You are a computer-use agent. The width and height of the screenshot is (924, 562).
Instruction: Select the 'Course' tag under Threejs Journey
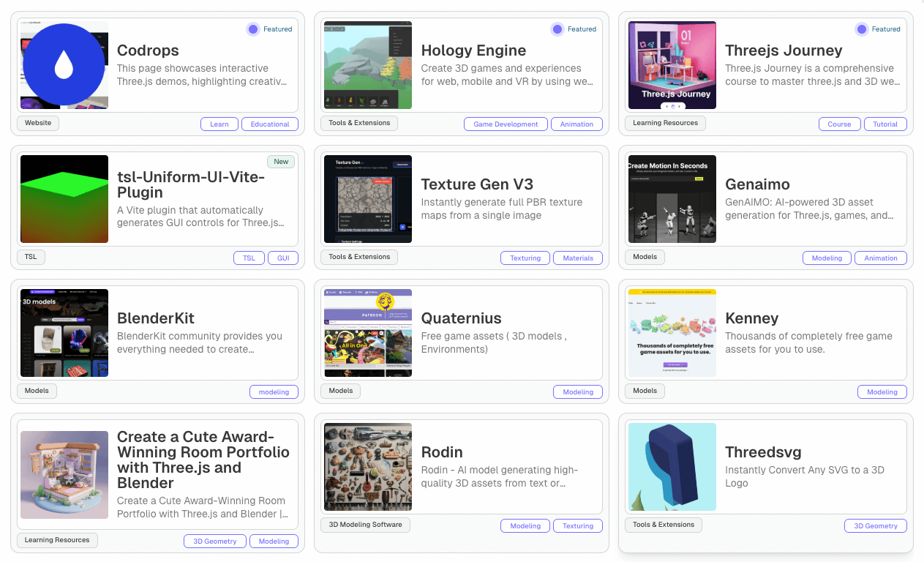click(839, 124)
